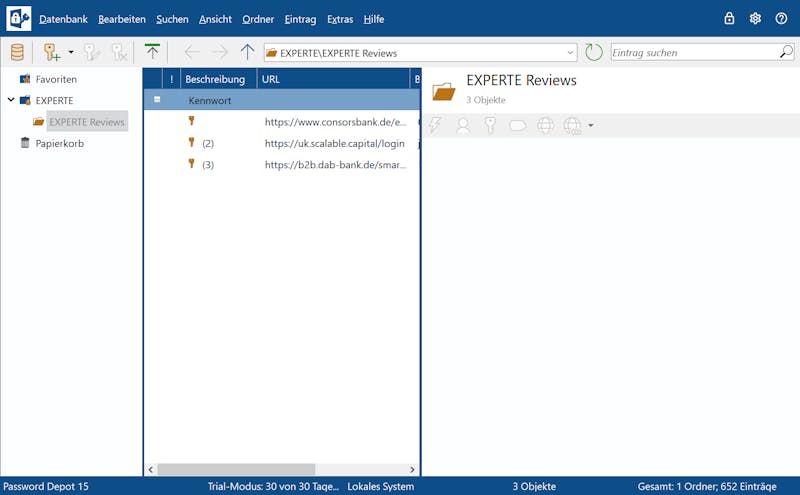Open the Datenbank menu
The width and height of the screenshot is (800, 495).
pos(63,19)
